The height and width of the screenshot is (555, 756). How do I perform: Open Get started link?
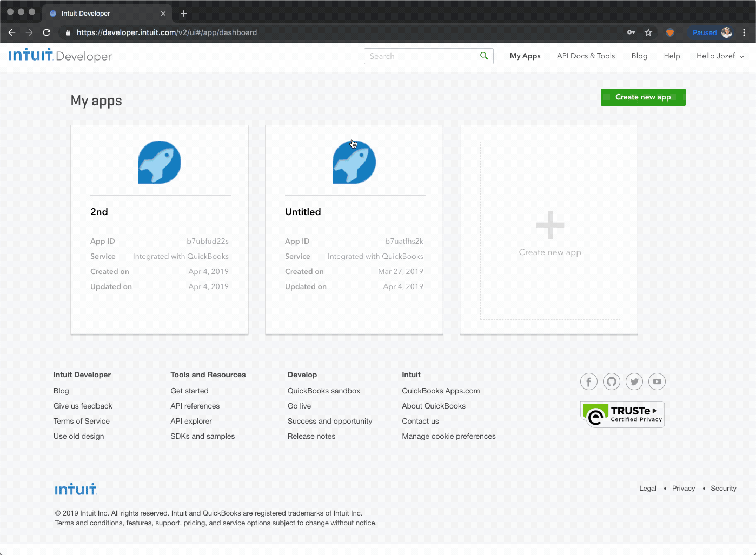tap(189, 391)
